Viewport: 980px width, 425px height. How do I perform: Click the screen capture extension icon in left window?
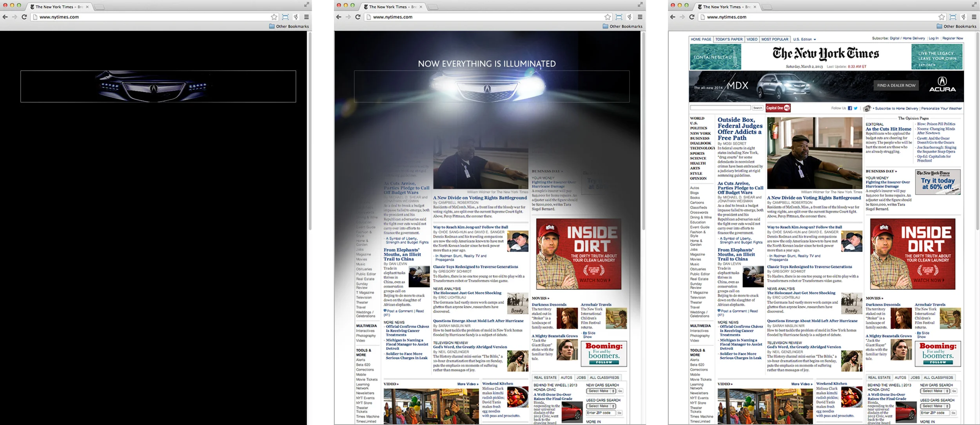pyautogui.click(x=285, y=17)
